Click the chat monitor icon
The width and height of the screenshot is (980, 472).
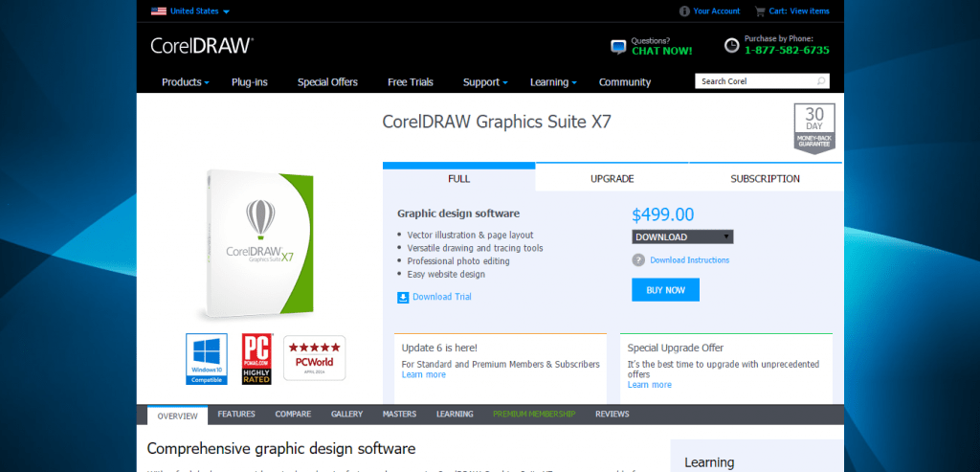[x=618, y=47]
